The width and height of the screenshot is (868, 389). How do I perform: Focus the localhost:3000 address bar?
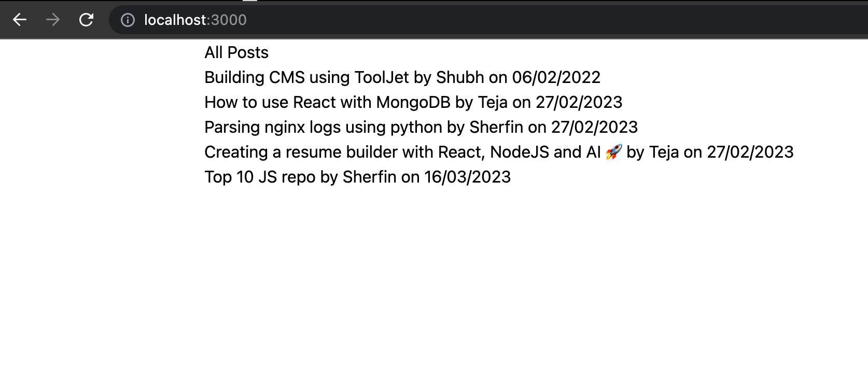[x=415, y=20]
